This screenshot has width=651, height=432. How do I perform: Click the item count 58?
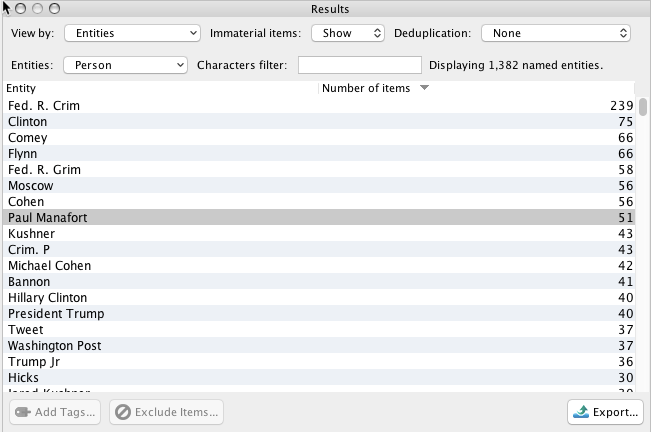(626, 170)
